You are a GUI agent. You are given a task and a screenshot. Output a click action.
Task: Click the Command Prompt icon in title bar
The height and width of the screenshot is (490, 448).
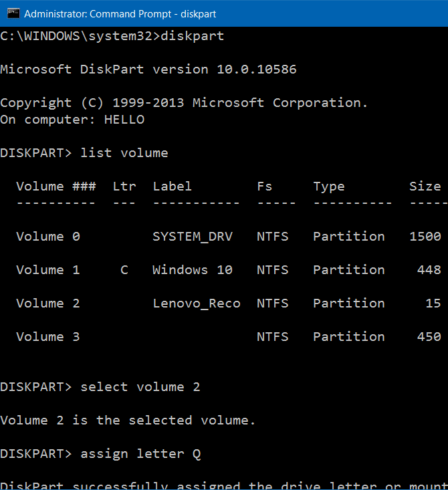[13, 14]
